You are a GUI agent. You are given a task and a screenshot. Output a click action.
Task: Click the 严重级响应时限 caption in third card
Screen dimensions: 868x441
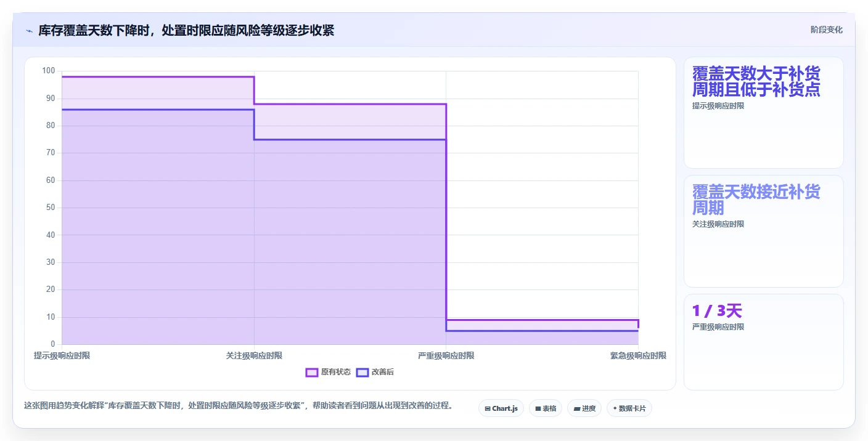[x=718, y=327]
